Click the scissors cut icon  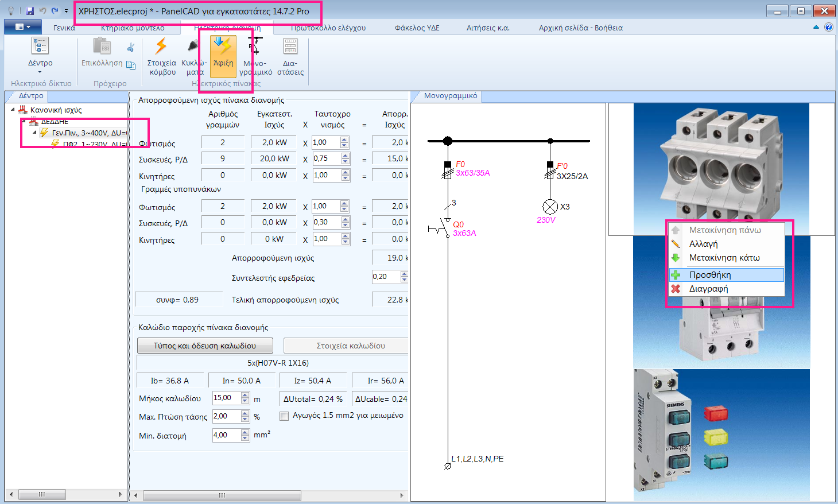click(x=131, y=47)
